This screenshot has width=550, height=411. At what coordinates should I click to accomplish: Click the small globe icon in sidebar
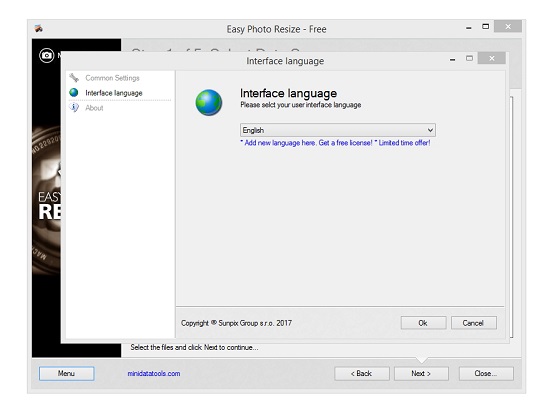pos(74,93)
